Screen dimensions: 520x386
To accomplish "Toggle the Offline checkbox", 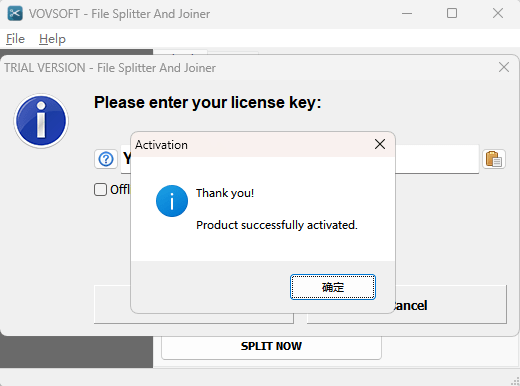I will pos(100,189).
